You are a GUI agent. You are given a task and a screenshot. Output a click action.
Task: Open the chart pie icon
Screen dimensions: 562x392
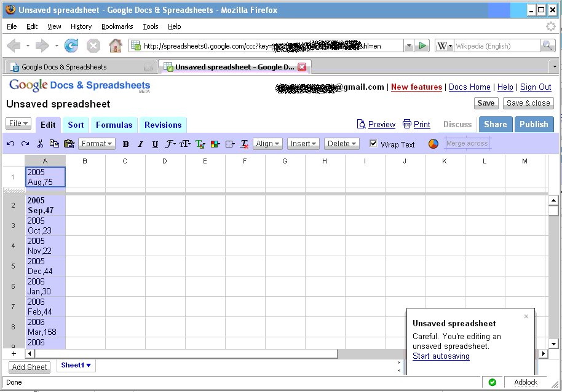tap(433, 144)
